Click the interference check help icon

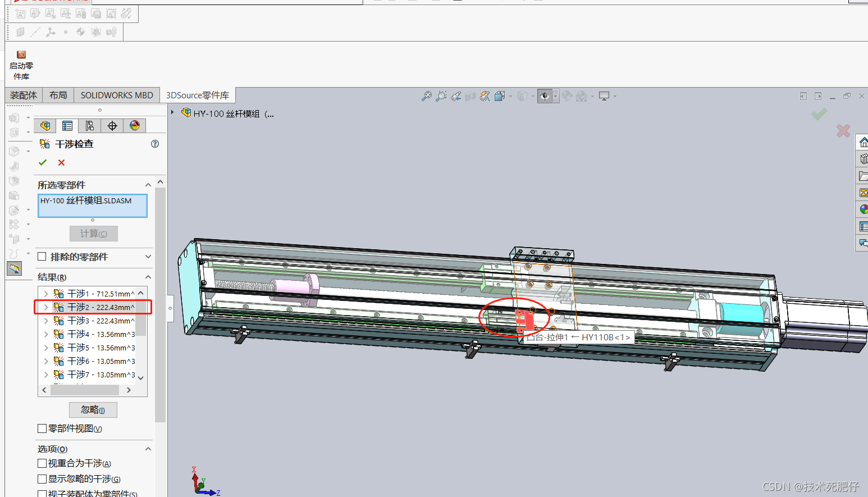pos(155,144)
